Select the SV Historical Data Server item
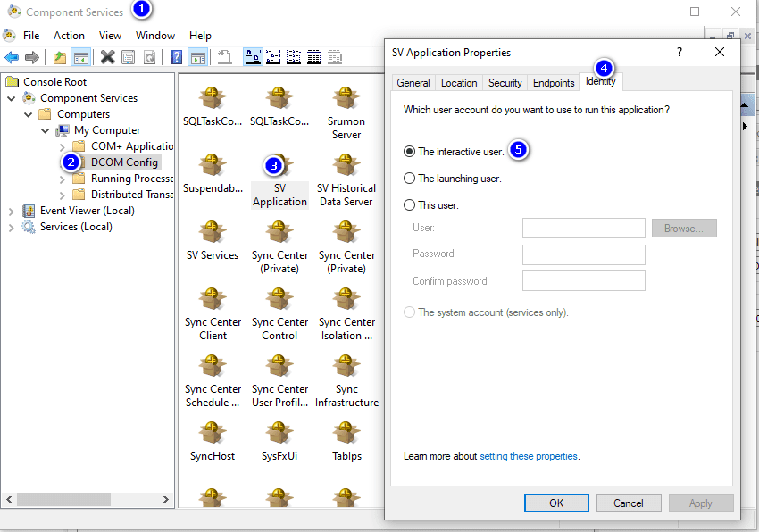This screenshot has height=532, width=759. click(x=346, y=180)
